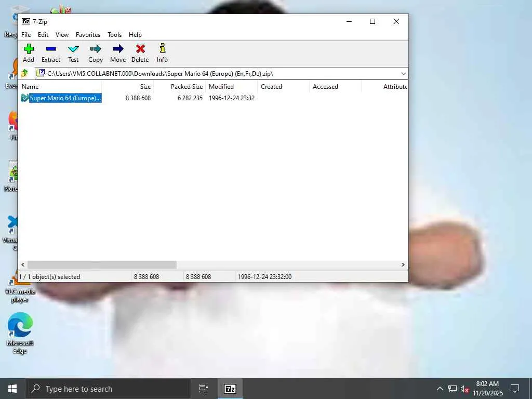
Task: Open the notification center icon
Action: 515,389
